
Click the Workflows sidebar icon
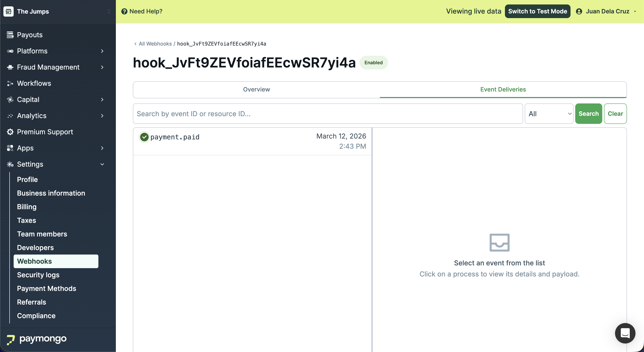(10, 83)
